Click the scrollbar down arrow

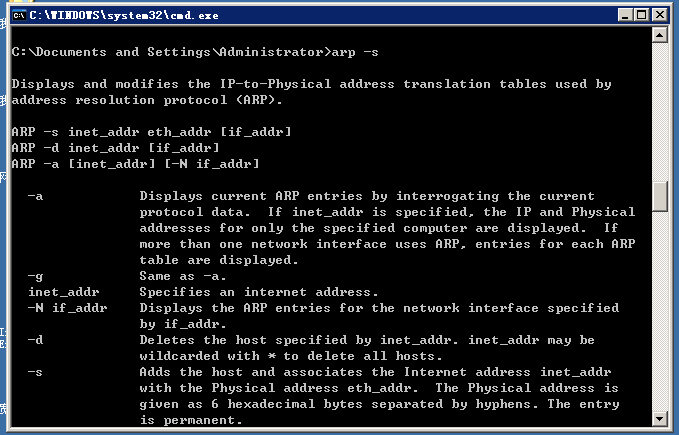[659, 418]
